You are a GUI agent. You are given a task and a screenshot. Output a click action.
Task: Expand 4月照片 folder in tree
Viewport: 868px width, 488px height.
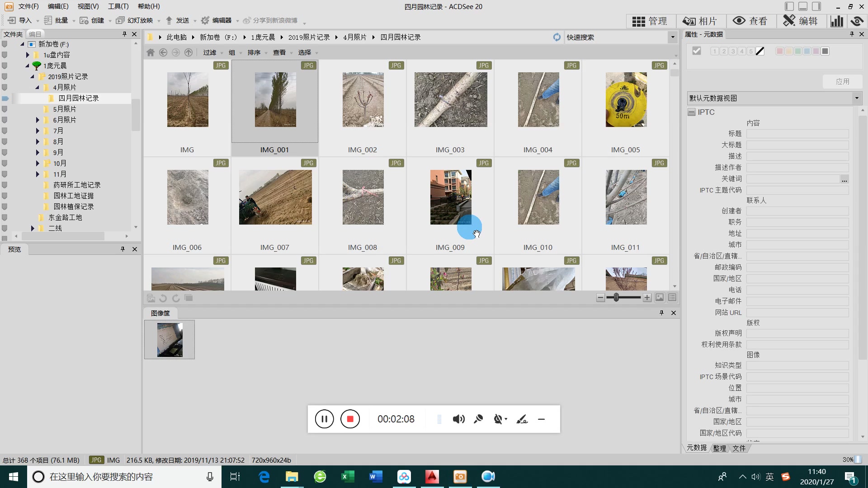click(37, 87)
